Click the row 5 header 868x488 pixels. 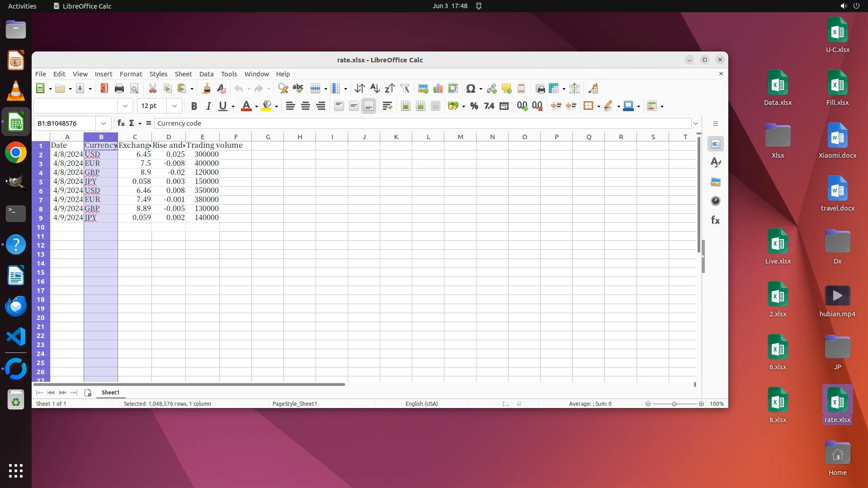[x=41, y=182]
